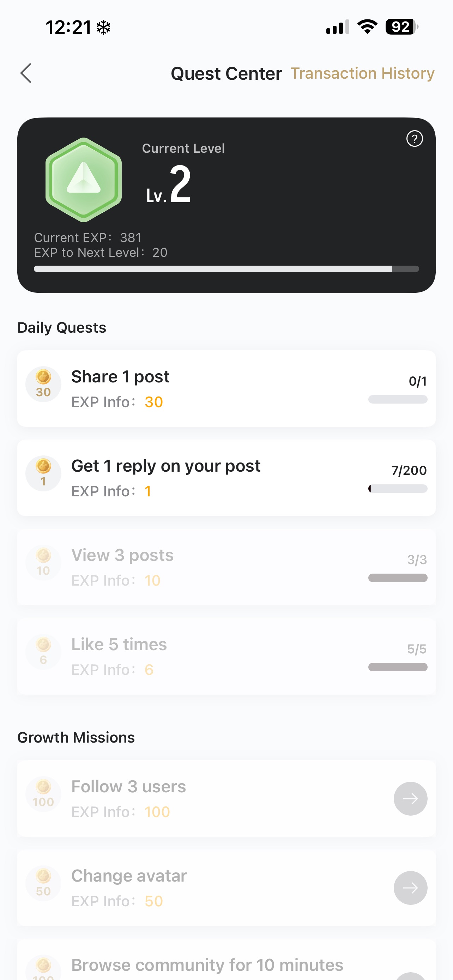Open the level help question mark icon
Image resolution: width=453 pixels, height=980 pixels.
(x=414, y=139)
